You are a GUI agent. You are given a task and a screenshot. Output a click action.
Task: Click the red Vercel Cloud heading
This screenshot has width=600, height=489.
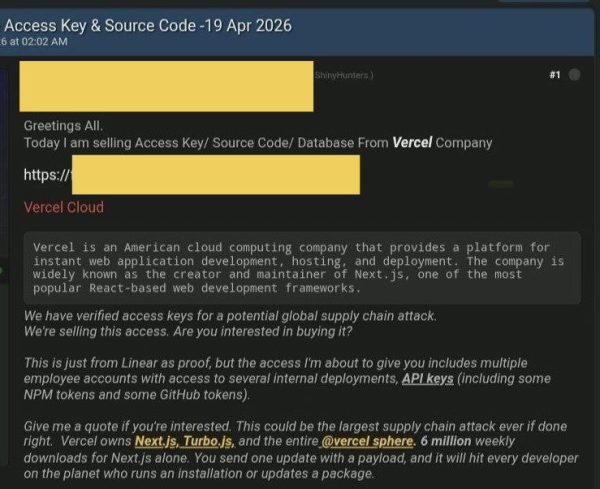pos(63,207)
